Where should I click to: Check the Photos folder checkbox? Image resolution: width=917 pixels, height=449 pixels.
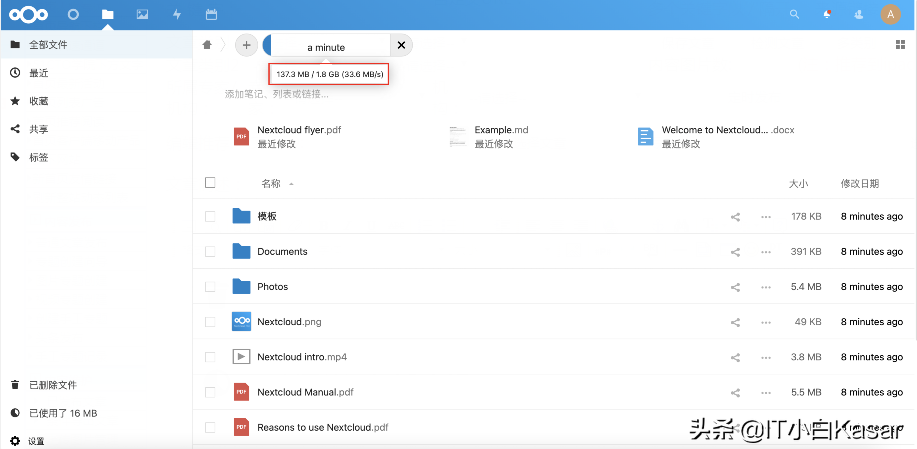coord(210,286)
